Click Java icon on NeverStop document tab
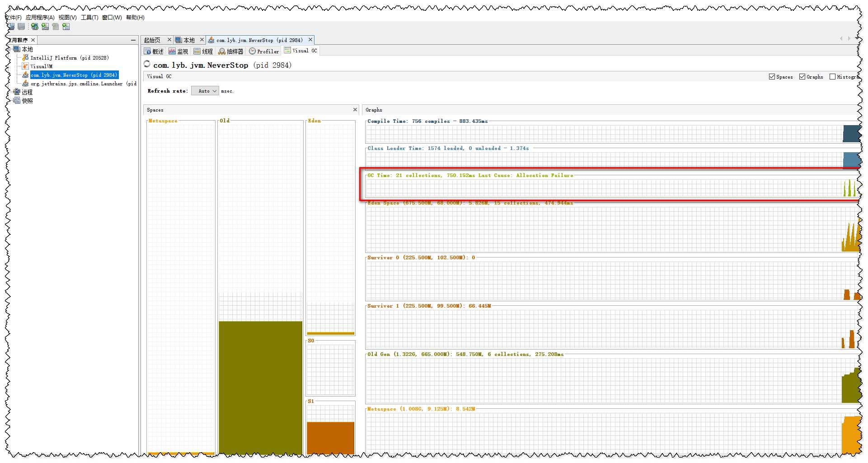868x463 pixels. click(x=211, y=40)
